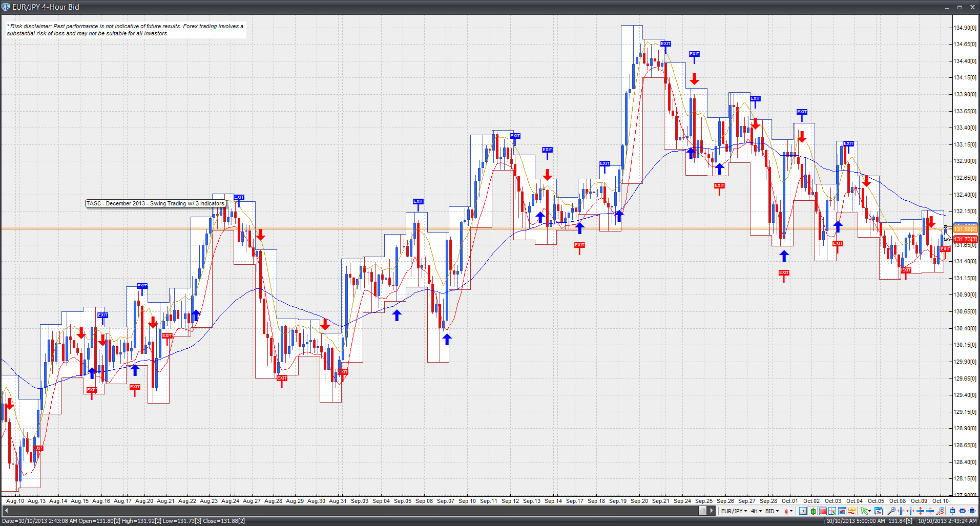Viewport: 980px width, 526px height.
Task: Toggle the vertical auto-scale candle icon
Action: coord(813,511)
